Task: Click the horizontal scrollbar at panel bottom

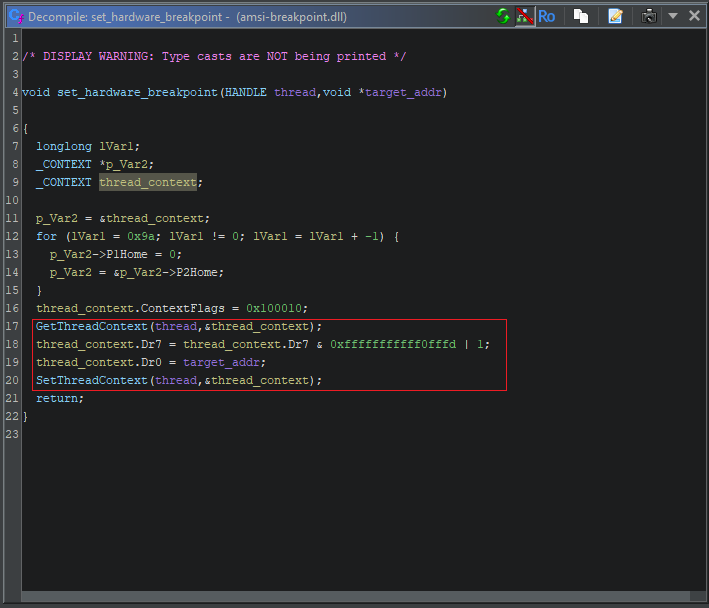Action: click(x=355, y=596)
